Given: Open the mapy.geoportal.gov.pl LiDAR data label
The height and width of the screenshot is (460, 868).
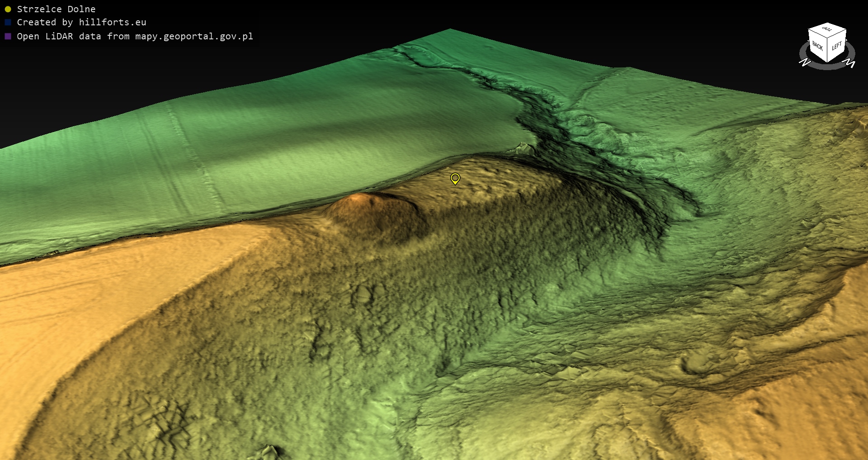Looking at the screenshot, I should (135, 36).
